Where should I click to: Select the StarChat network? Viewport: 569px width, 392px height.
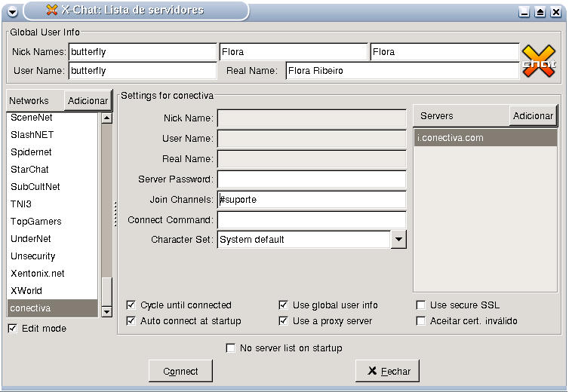tap(52, 170)
